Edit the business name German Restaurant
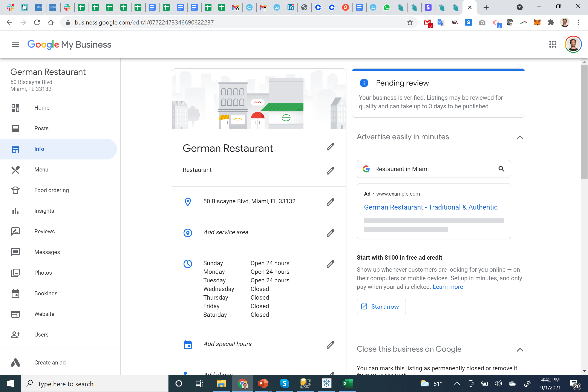Image resolution: width=588 pixels, height=392 pixels. (x=330, y=147)
